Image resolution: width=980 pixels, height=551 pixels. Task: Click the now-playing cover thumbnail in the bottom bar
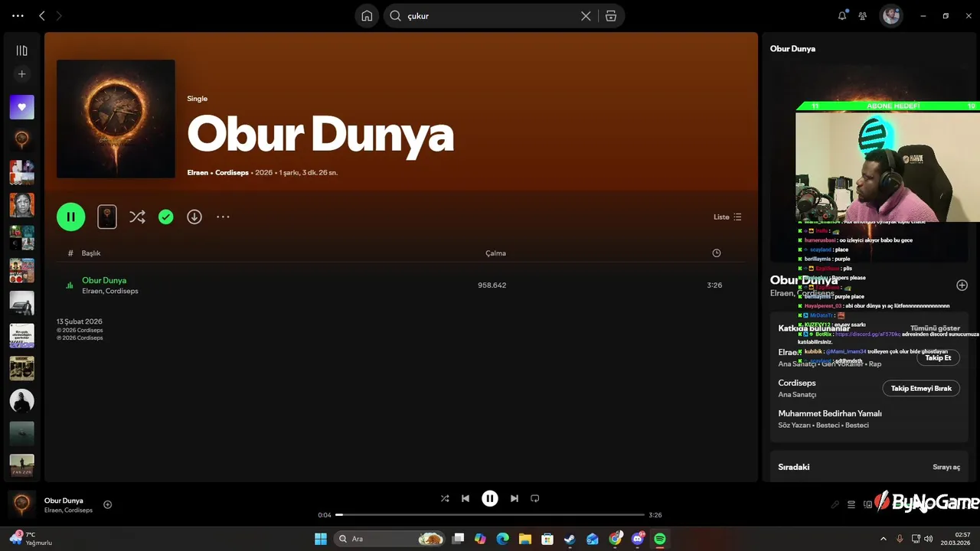point(21,504)
